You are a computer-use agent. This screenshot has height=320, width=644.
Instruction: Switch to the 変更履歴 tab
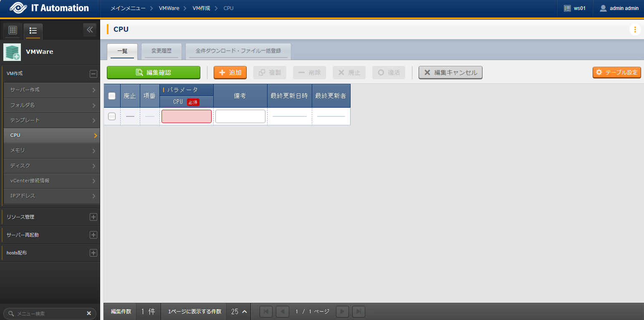(x=162, y=51)
